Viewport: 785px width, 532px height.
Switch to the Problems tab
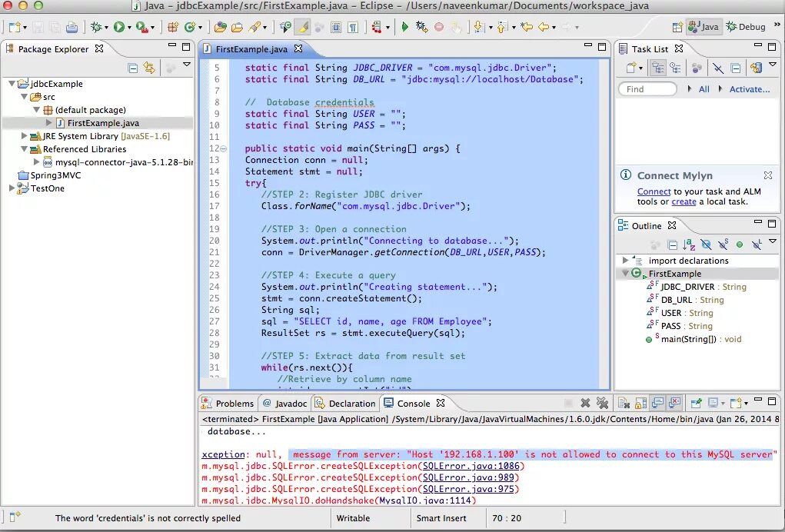click(x=228, y=404)
